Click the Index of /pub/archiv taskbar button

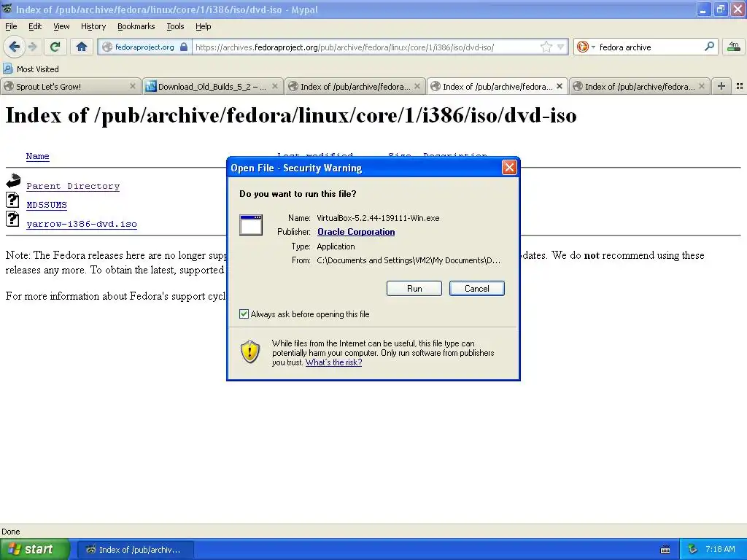click(135, 550)
